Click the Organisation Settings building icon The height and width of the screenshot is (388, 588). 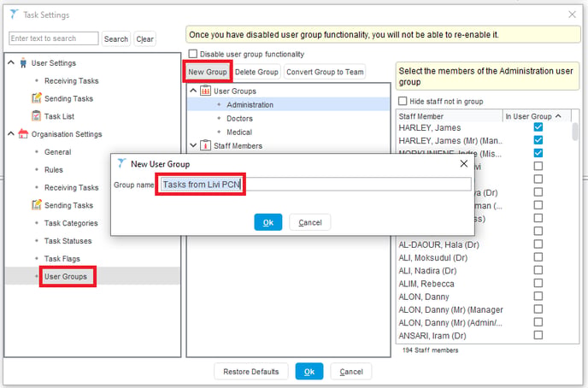click(23, 133)
